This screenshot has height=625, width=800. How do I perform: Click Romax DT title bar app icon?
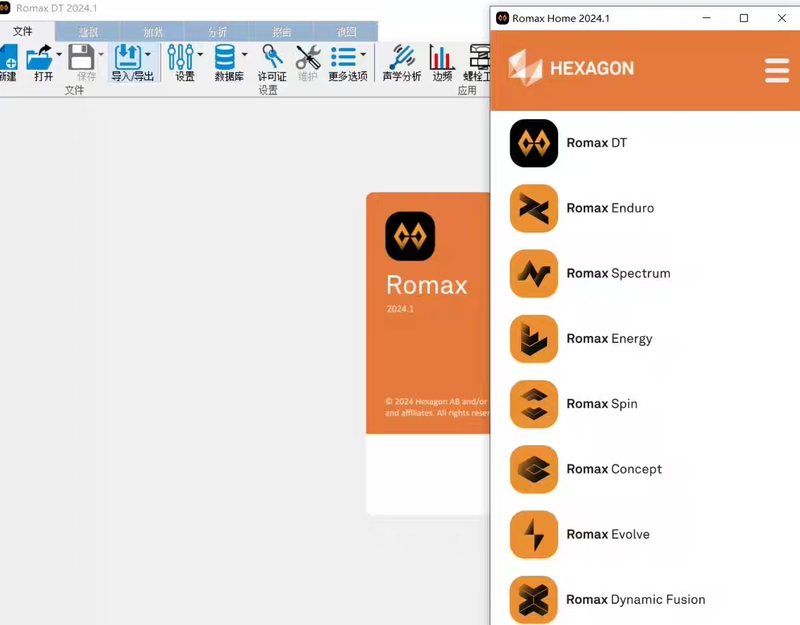coord(4,8)
